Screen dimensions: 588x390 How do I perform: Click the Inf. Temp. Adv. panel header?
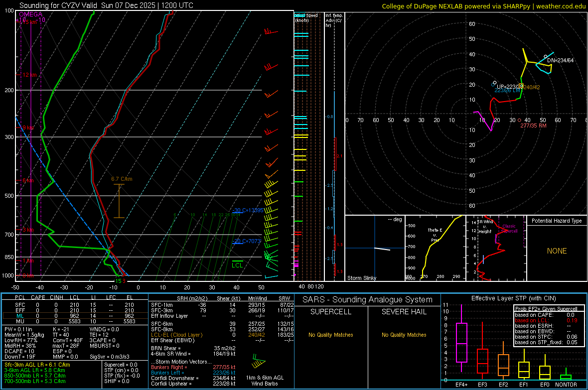point(334,20)
